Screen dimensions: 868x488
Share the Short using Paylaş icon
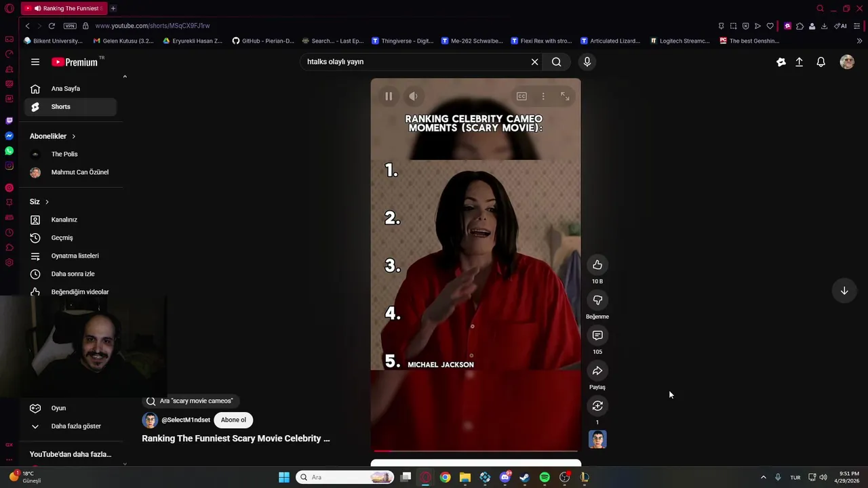(597, 371)
